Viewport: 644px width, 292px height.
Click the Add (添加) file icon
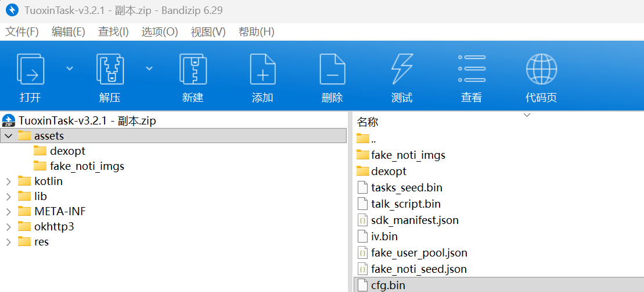[x=262, y=69]
